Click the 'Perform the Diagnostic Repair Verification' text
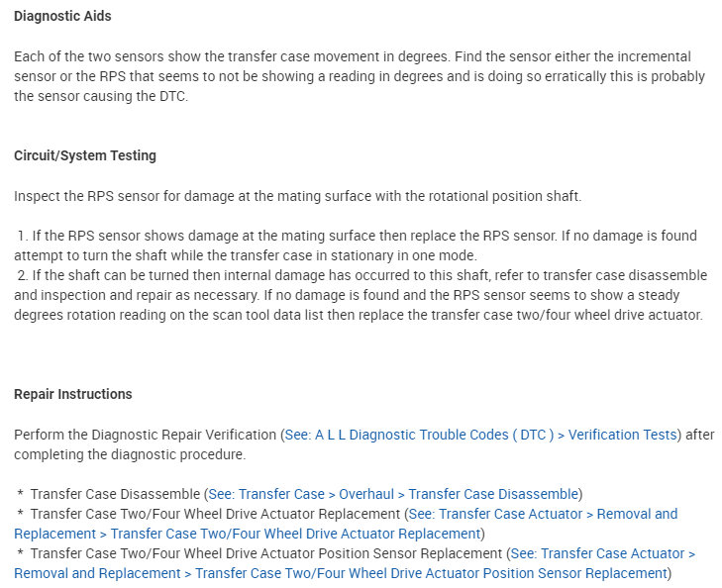 pos(147,435)
